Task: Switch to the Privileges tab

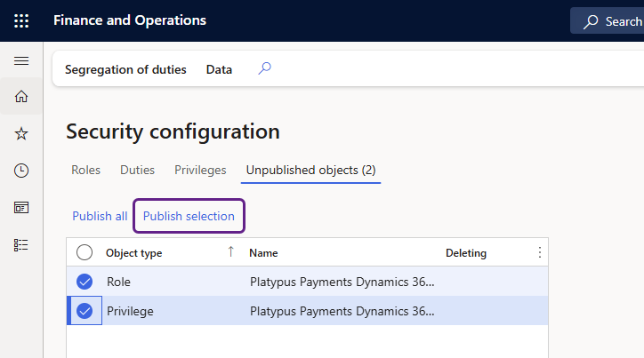Action: [x=200, y=170]
